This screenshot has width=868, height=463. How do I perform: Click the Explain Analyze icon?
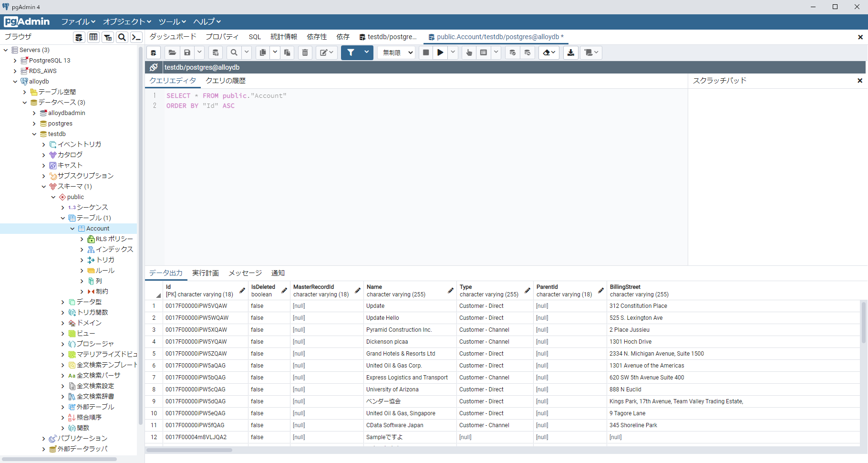[x=484, y=53]
